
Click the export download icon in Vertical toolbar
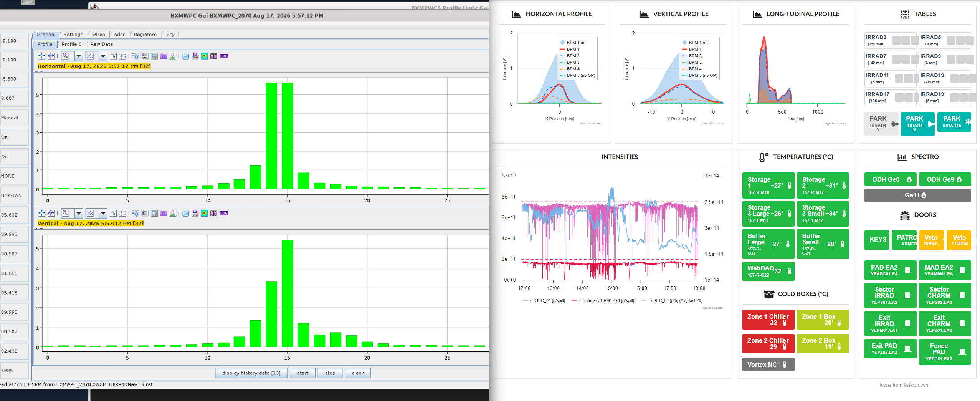click(173, 213)
